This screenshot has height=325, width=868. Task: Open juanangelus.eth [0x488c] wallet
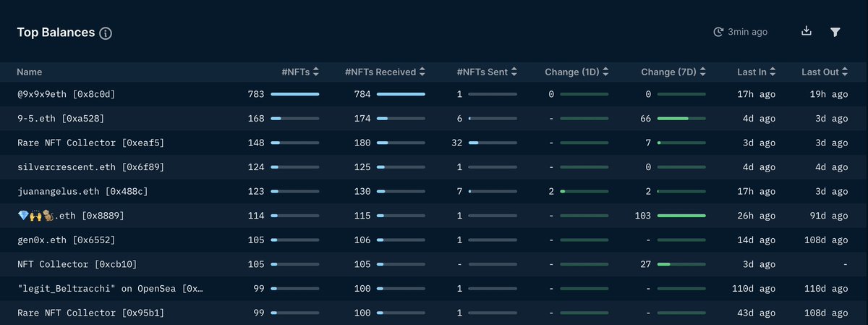[x=83, y=192]
